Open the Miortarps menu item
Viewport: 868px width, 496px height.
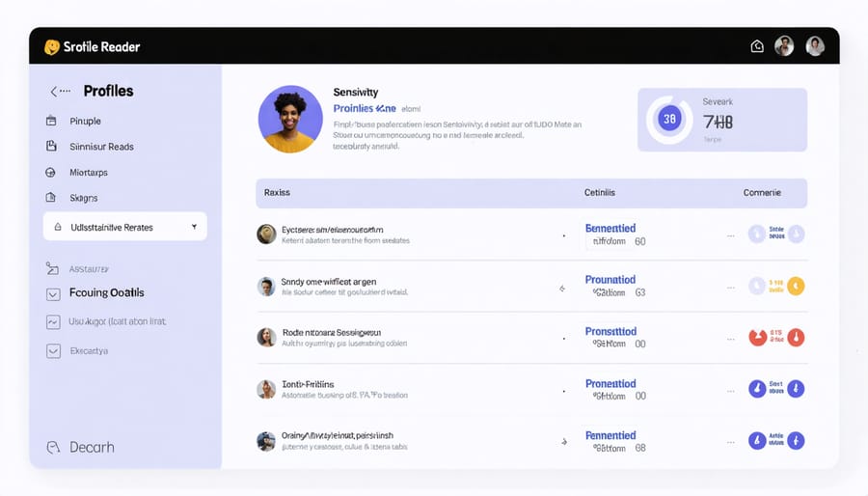[89, 172]
